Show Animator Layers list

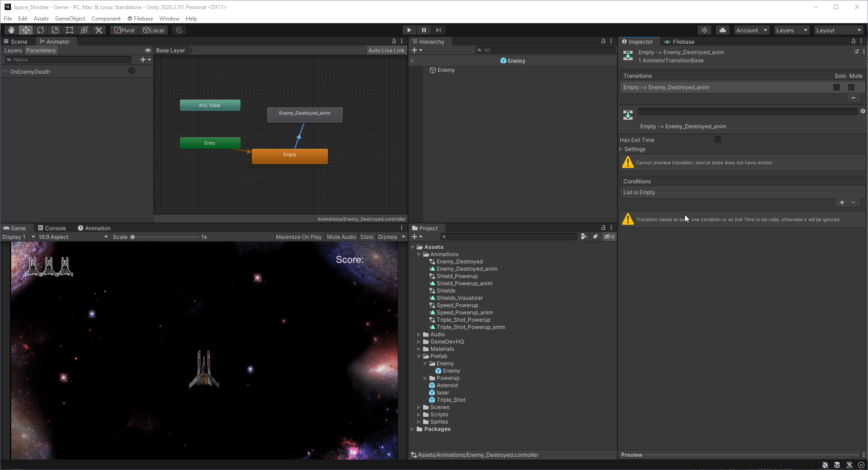13,51
